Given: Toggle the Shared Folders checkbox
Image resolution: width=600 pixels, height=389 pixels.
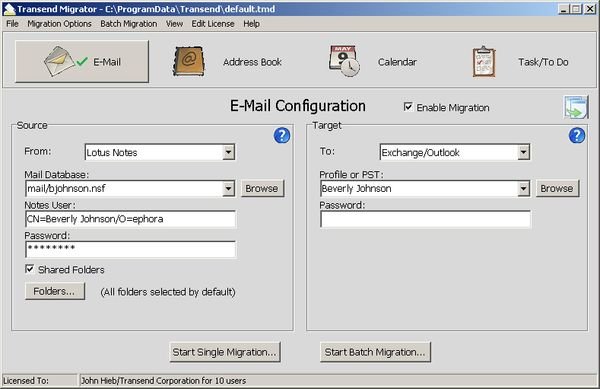Looking at the screenshot, I should [29, 269].
